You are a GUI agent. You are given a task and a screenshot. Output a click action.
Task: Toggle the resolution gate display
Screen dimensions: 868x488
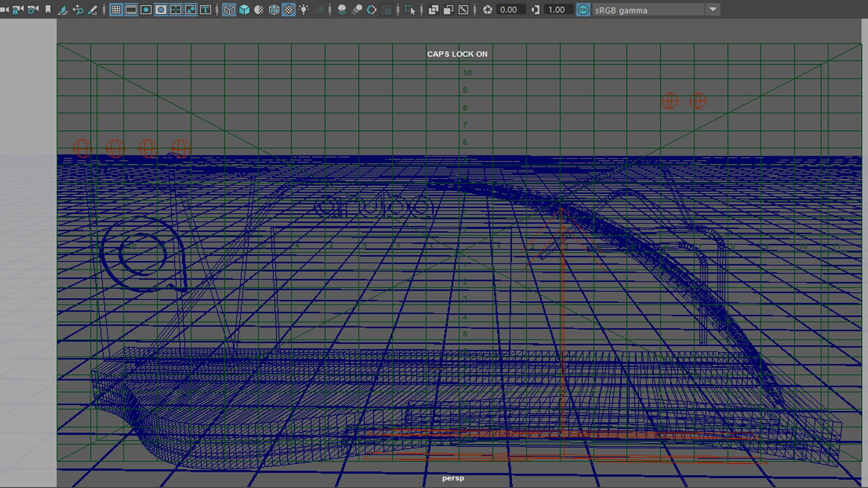tap(146, 9)
